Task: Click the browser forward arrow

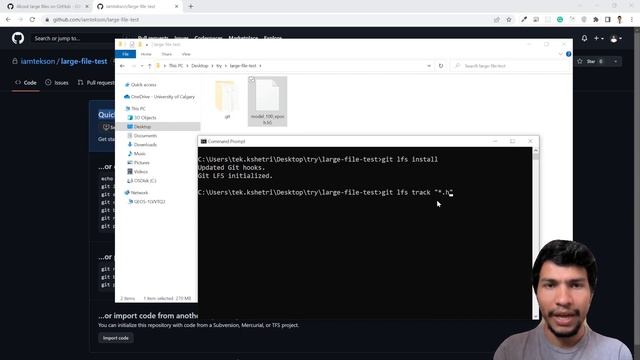Action: (20, 19)
